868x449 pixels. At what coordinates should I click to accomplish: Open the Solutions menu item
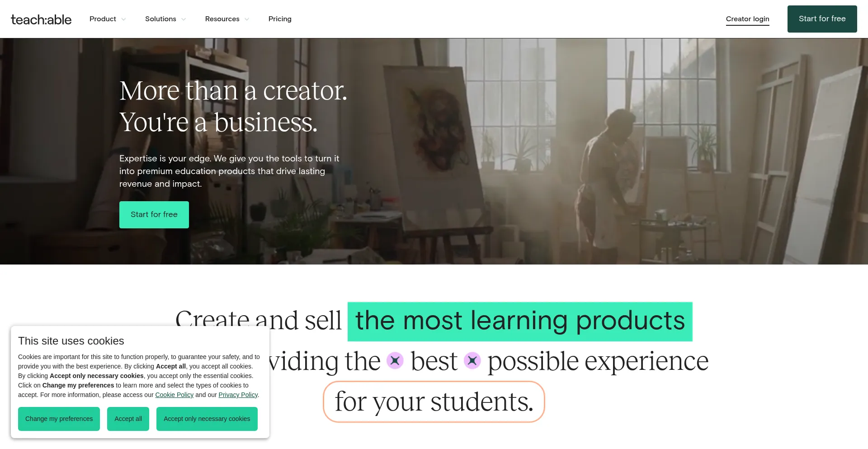pyautogui.click(x=160, y=19)
